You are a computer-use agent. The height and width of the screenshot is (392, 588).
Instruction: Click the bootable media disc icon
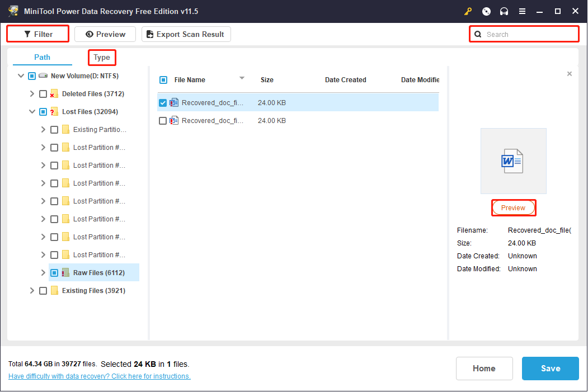(486, 11)
